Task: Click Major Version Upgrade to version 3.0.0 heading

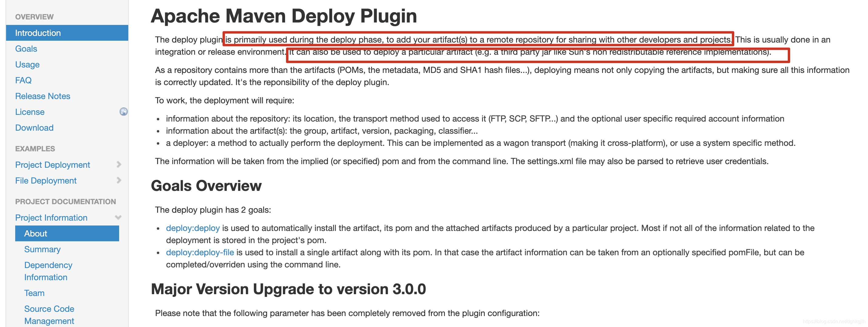Action: pos(288,289)
